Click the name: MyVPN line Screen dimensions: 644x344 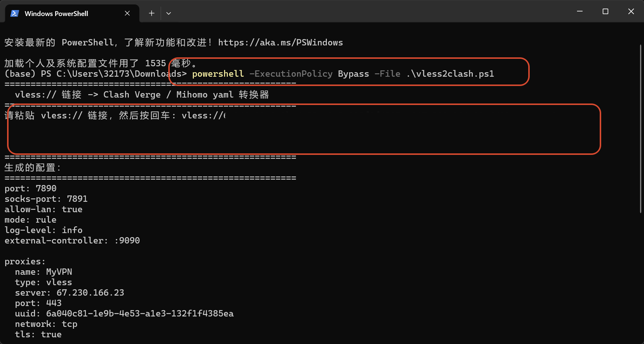[44, 272]
